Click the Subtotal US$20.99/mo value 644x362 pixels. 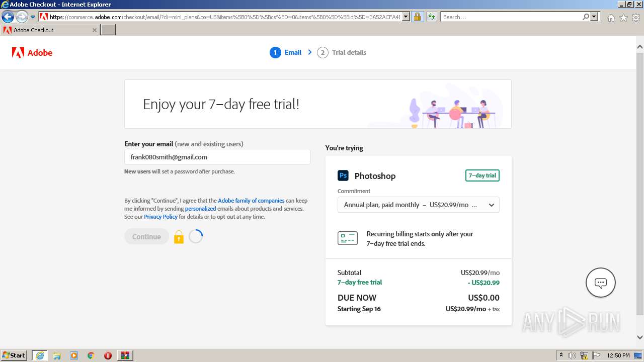click(480, 273)
